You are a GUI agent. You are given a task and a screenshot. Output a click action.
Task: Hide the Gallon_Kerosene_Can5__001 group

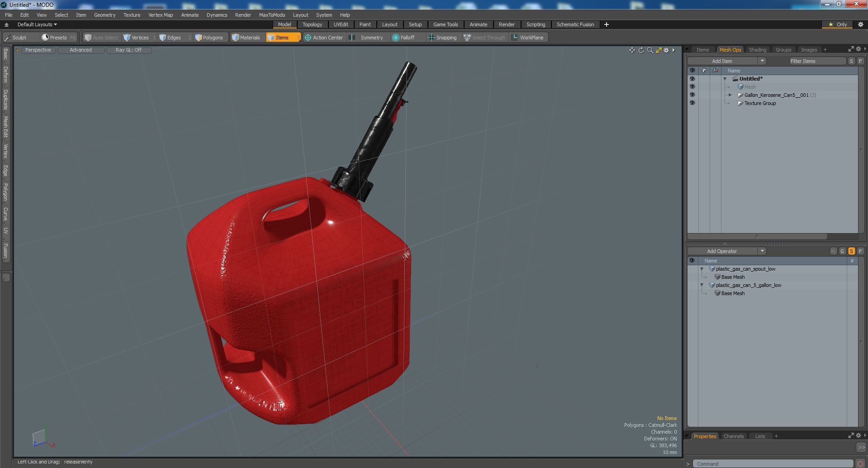[x=692, y=95]
